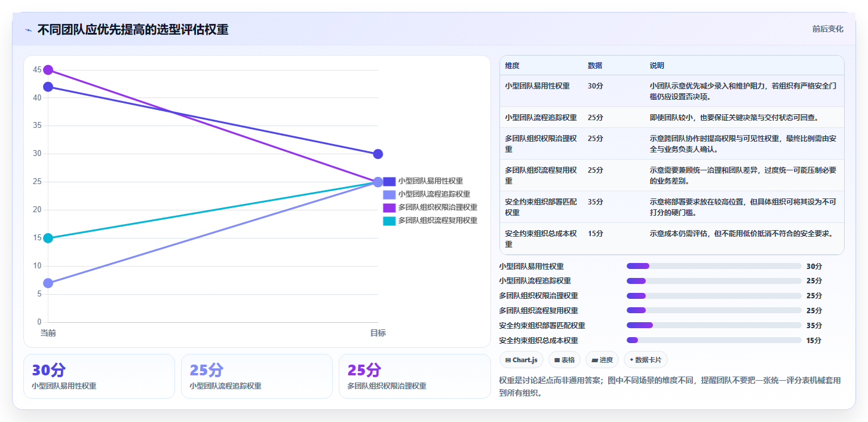Click the 多团队组织权限治理权重 table cell
The image size is (868, 422).
click(x=541, y=143)
